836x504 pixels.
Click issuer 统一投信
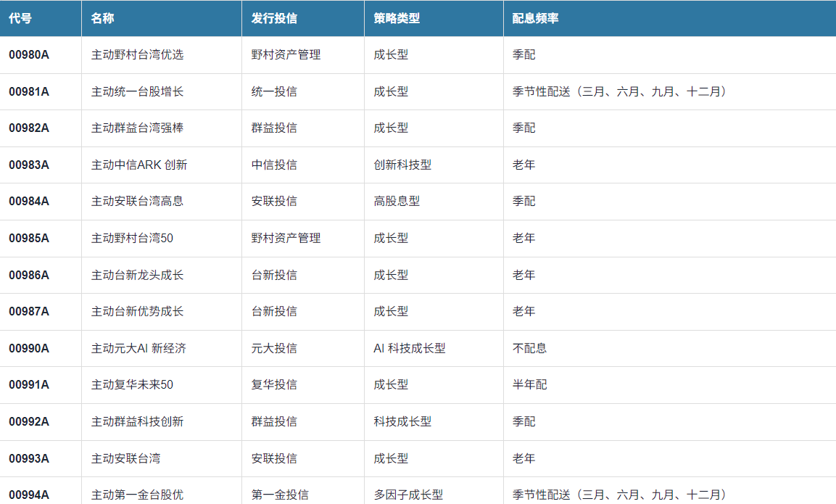(x=274, y=91)
